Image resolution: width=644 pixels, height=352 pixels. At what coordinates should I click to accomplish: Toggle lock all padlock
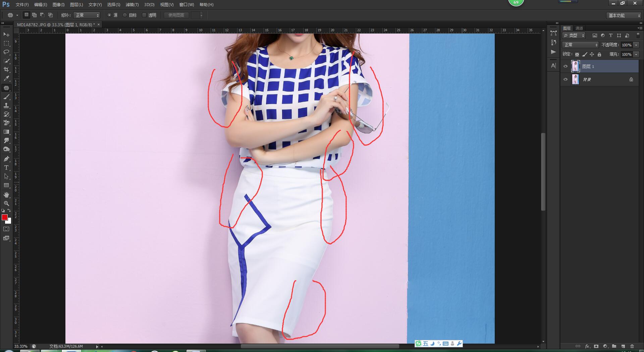(599, 54)
